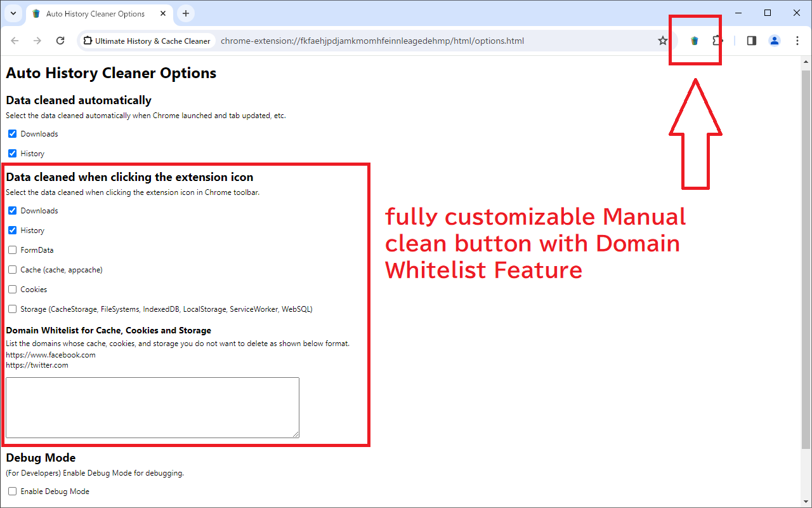Enable the FormData checkbox
This screenshot has height=508, width=812.
[13, 250]
